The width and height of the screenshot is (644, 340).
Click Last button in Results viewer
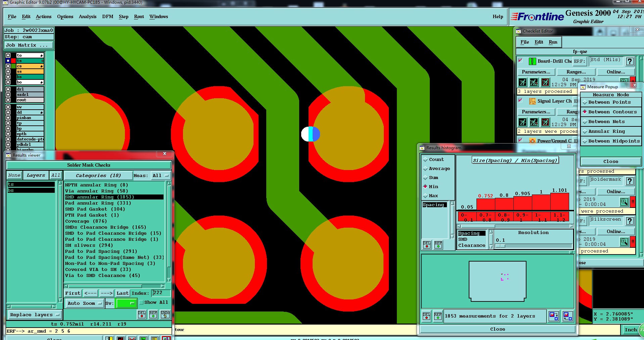[x=123, y=293]
